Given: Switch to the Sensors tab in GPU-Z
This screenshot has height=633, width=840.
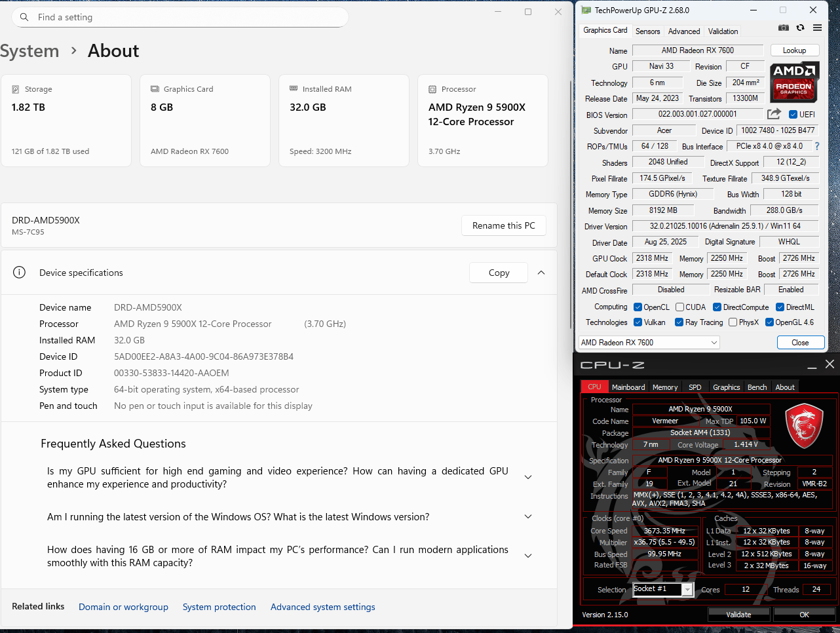Looking at the screenshot, I should coord(647,31).
